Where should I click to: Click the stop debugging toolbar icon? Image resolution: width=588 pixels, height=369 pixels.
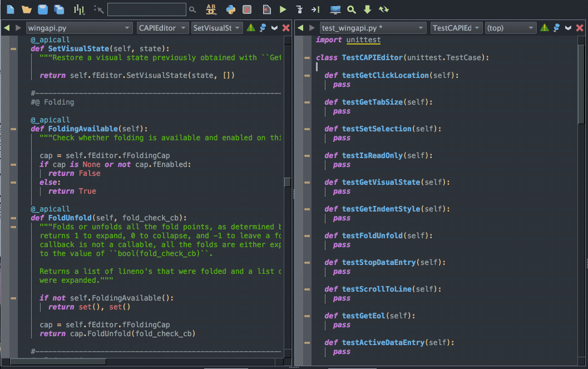coord(247,9)
